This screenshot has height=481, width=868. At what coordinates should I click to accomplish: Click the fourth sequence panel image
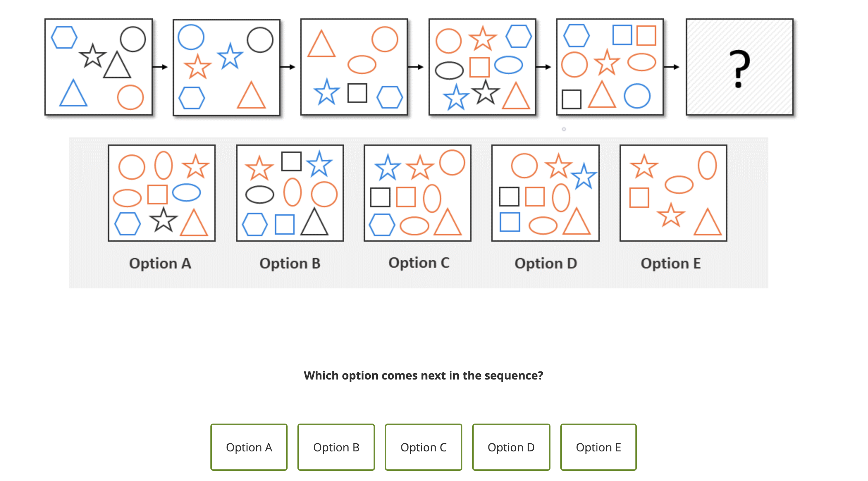482,67
